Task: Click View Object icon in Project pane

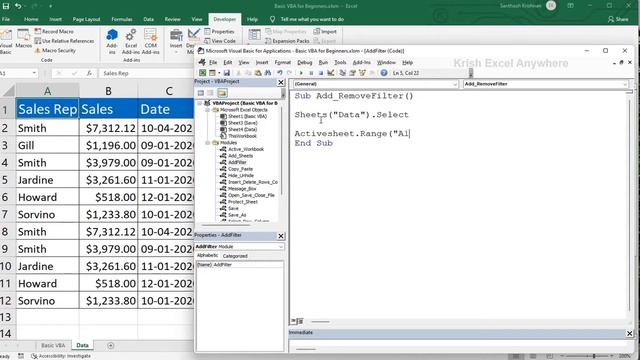Action: point(210,93)
